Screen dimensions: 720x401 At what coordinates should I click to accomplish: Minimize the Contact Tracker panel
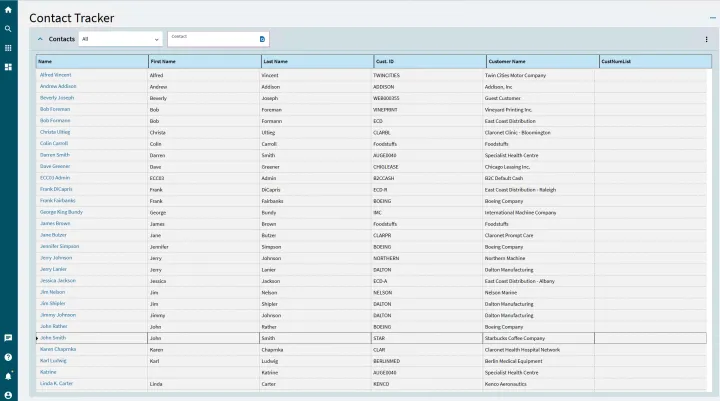click(x=712, y=18)
